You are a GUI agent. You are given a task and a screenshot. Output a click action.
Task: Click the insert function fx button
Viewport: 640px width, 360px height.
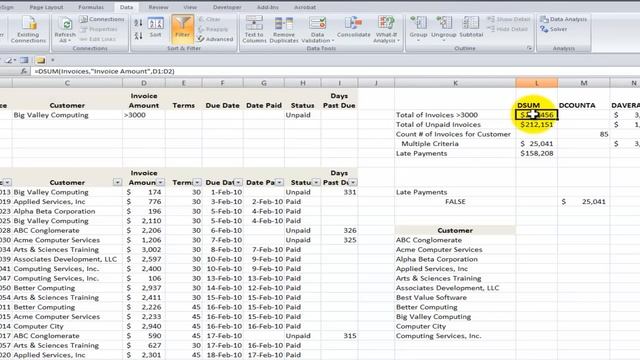pos(24,71)
